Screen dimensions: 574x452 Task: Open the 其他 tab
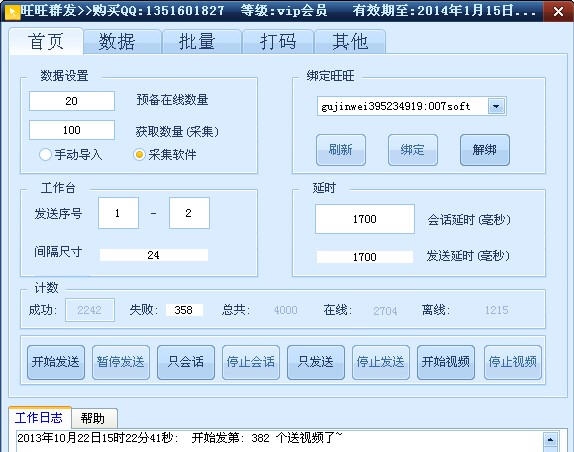click(x=350, y=41)
